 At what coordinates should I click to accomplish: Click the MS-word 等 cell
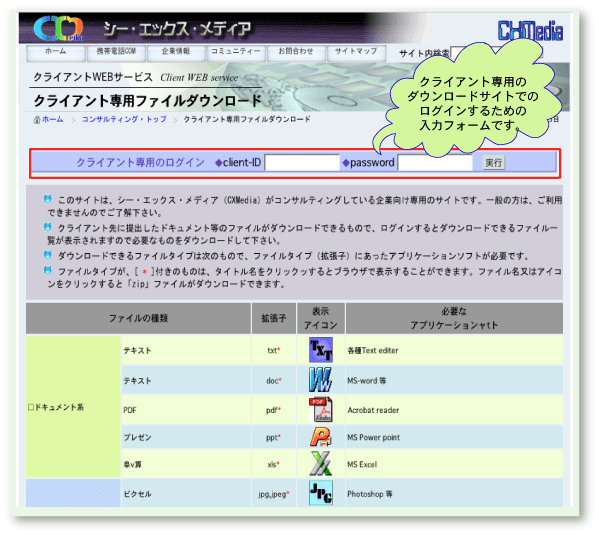[454, 381]
